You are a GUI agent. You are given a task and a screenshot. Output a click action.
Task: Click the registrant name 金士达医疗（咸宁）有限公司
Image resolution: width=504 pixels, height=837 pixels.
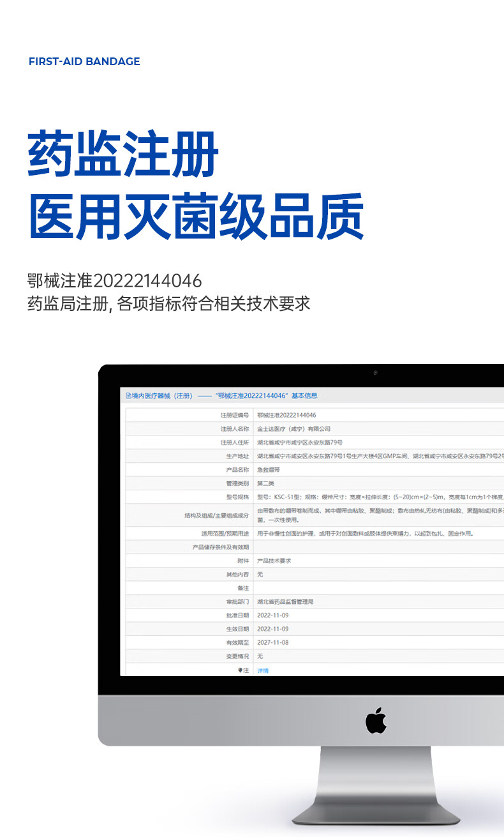click(x=293, y=429)
